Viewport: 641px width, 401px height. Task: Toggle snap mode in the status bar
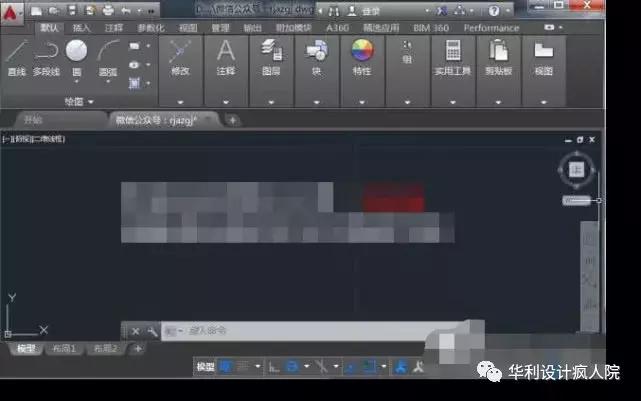tap(243, 367)
